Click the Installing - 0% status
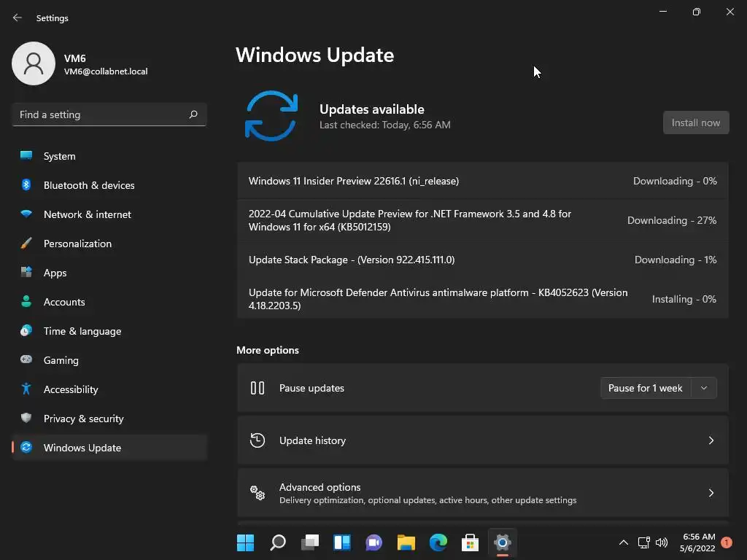The height and width of the screenshot is (560, 747). [x=684, y=298]
